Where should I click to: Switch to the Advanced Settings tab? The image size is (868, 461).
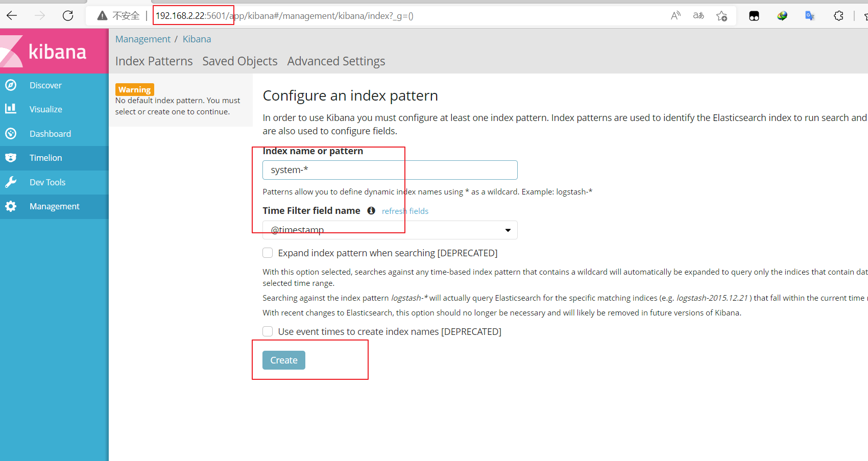pyautogui.click(x=336, y=61)
